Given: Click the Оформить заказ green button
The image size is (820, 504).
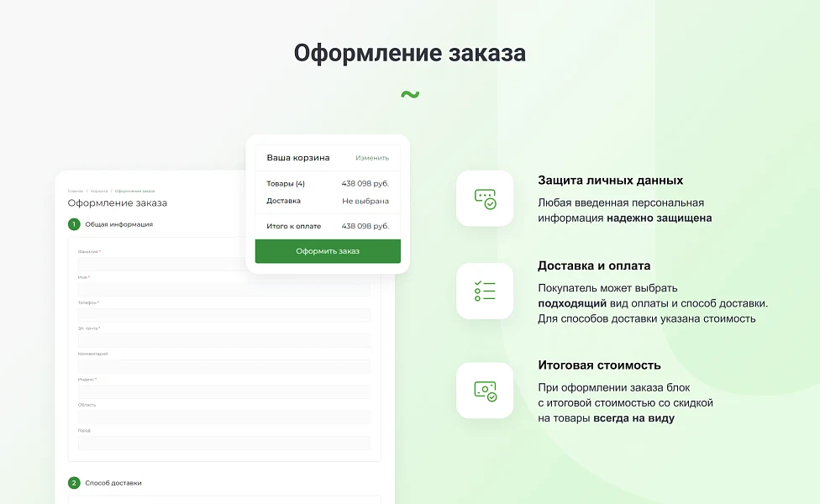Looking at the screenshot, I should (328, 251).
